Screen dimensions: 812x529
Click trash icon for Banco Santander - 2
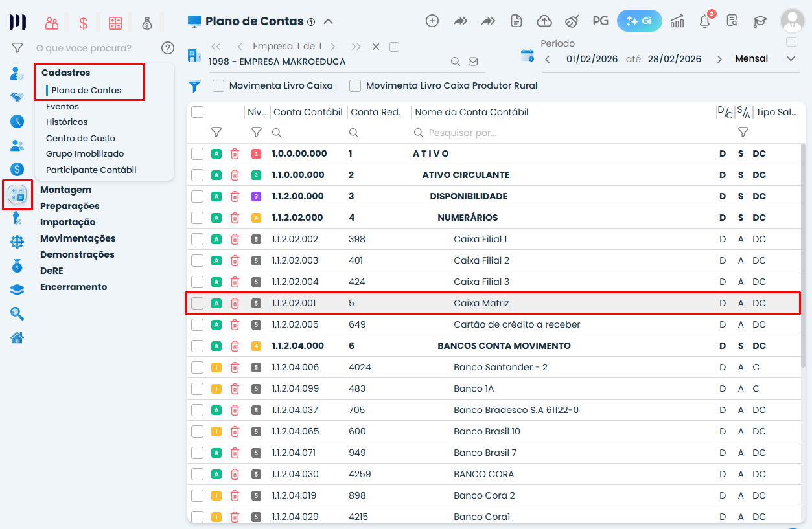pyautogui.click(x=235, y=367)
